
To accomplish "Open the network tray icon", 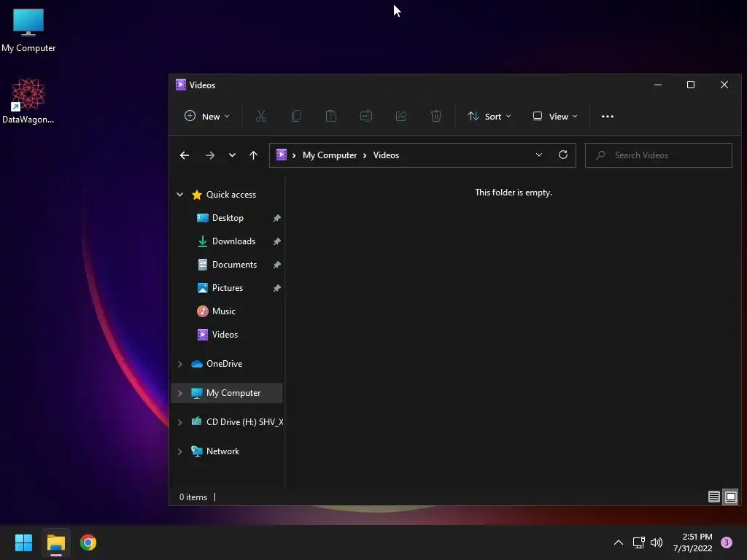I will click(638, 542).
